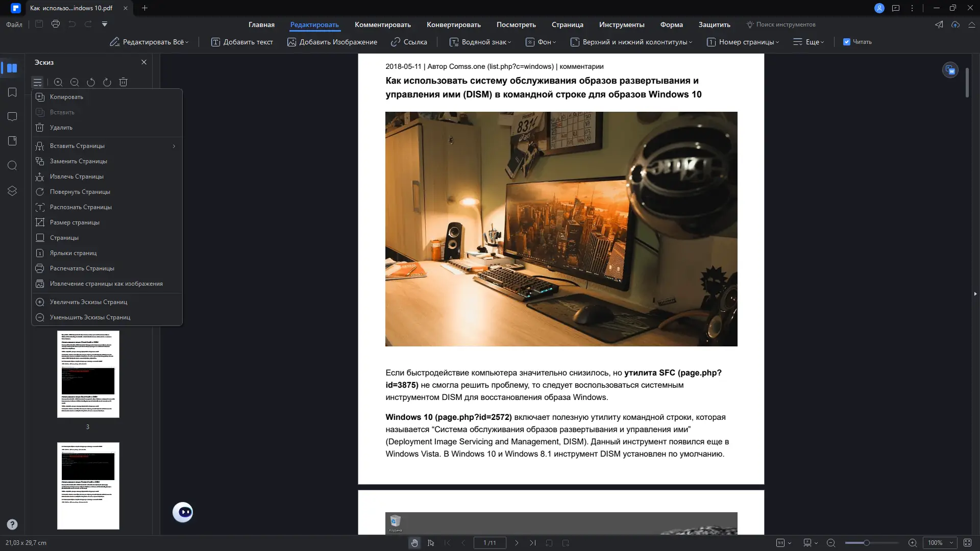This screenshot has height=551, width=980.
Task: Select the hand tool in status bar
Action: (x=414, y=543)
